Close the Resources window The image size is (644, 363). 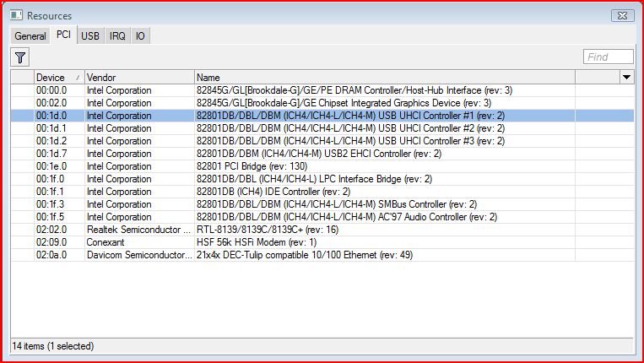pyautogui.click(x=623, y=15)
